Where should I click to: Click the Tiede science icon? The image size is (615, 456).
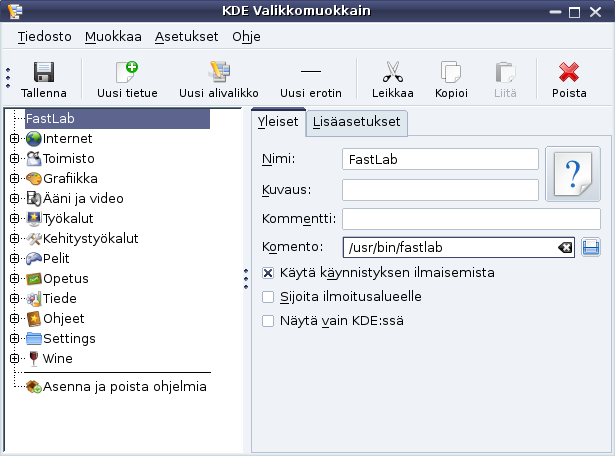pyautogui.click(x=34, y=298)
